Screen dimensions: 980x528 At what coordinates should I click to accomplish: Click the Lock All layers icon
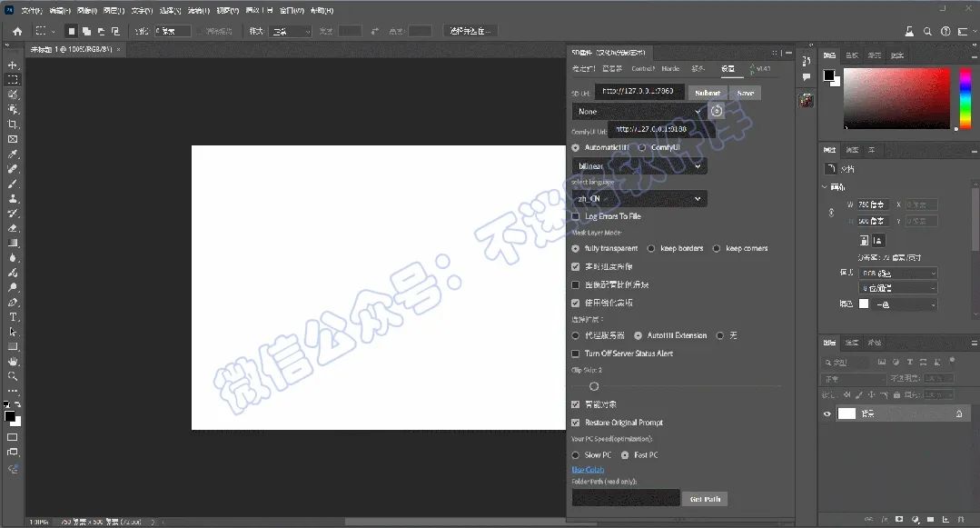click(896, 394)
